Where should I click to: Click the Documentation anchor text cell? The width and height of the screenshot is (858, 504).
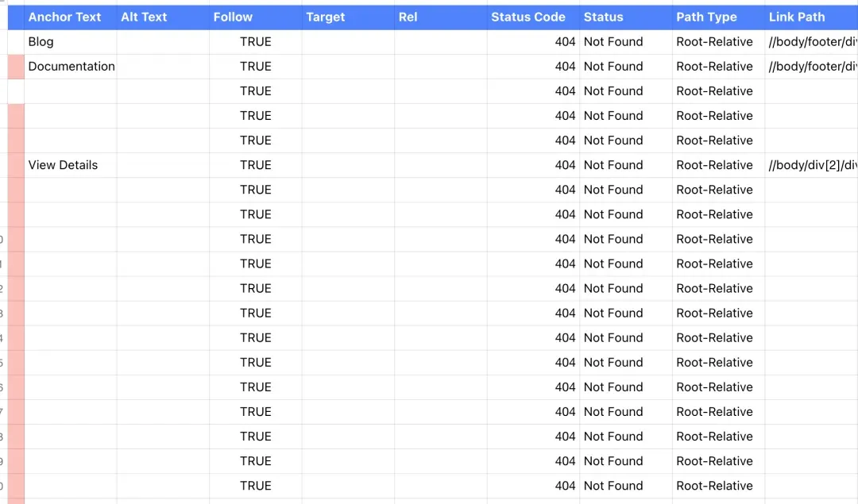71,66
